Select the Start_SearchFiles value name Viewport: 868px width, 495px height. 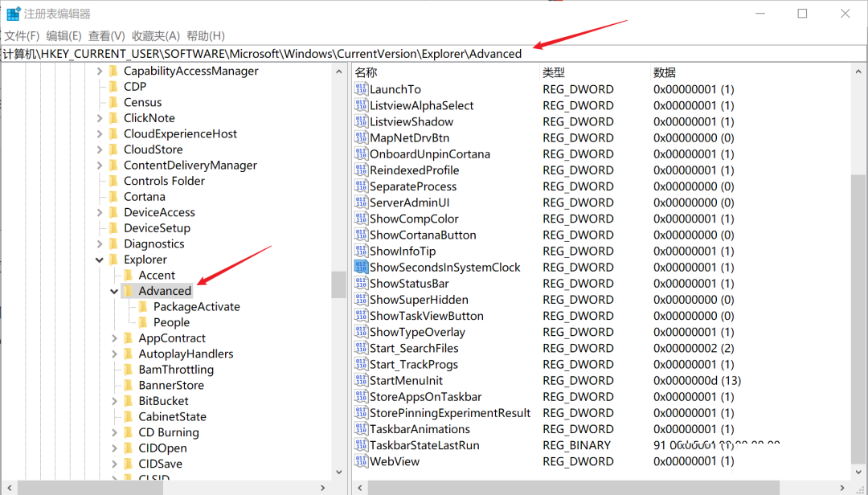coord(414,348)
